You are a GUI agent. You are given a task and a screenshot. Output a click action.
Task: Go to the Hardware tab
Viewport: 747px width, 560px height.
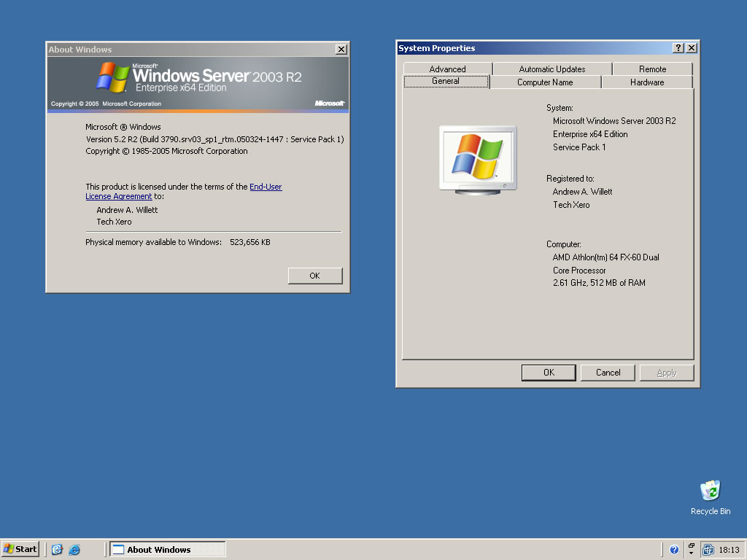(647, 82)
